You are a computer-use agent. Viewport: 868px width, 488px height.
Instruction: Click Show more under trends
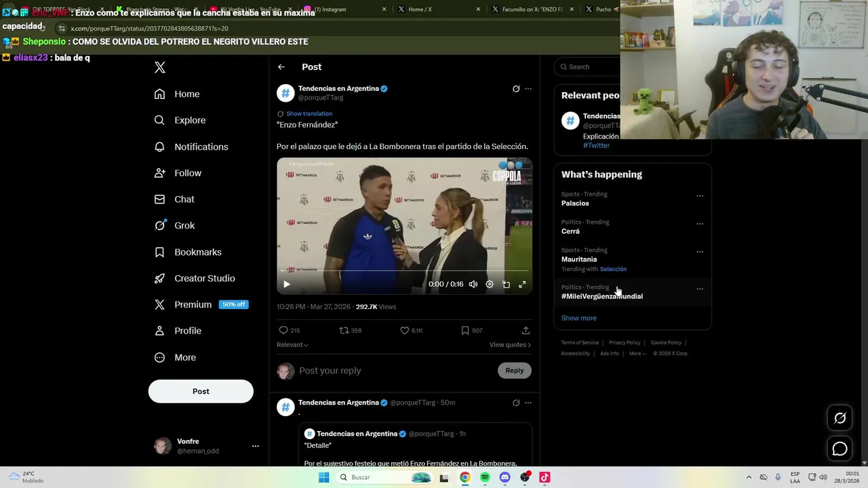click(579, 318)
